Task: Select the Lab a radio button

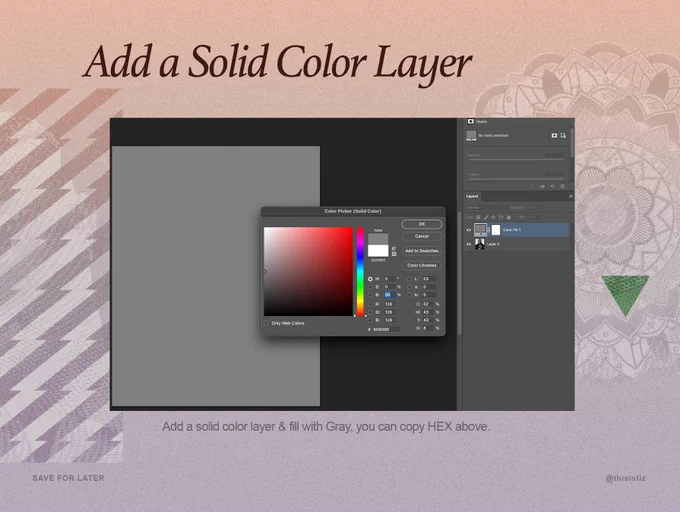Action: [409, 287]
